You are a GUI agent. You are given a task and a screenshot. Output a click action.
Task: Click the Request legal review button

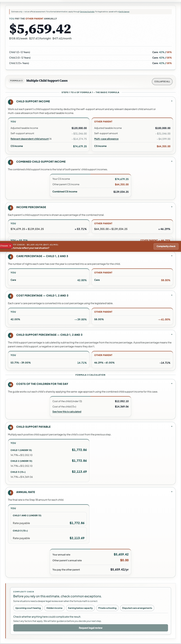tap(90, 628)
